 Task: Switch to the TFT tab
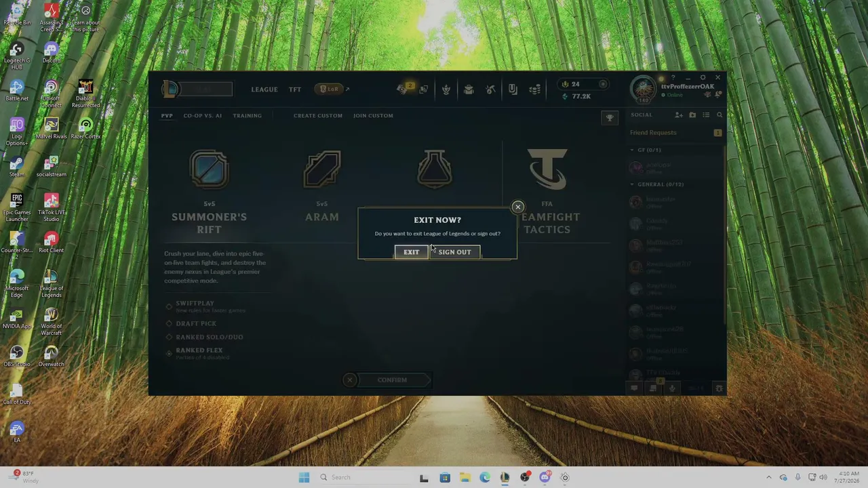(295, 89)
